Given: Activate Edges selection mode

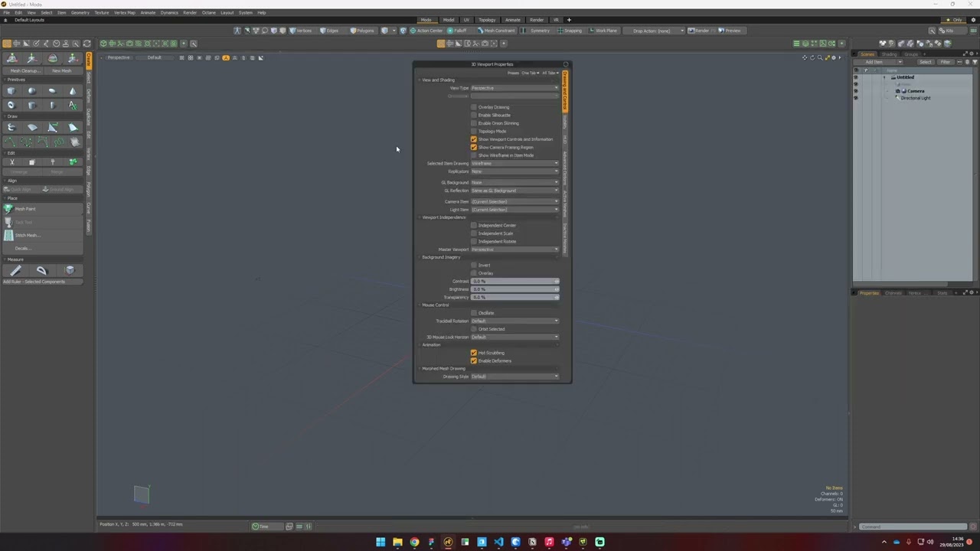Looking at the screenshot, I should 329,31.
